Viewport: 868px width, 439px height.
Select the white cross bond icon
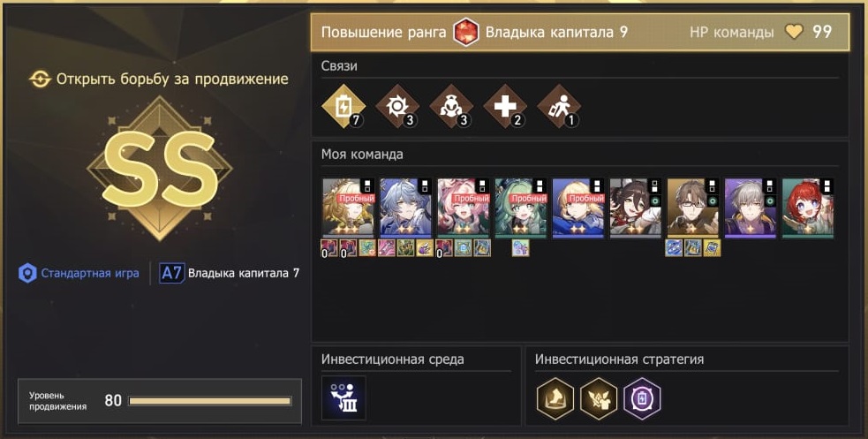pos(505,106)
